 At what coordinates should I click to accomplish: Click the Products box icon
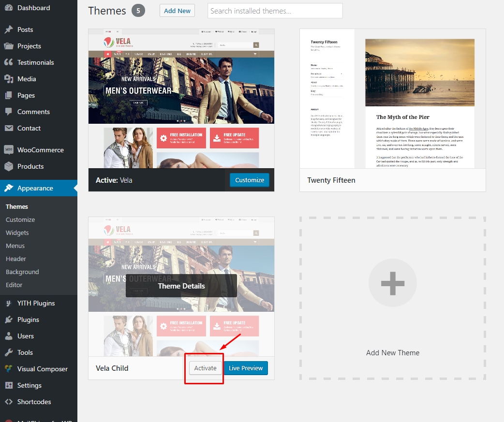tap(9, 166)
